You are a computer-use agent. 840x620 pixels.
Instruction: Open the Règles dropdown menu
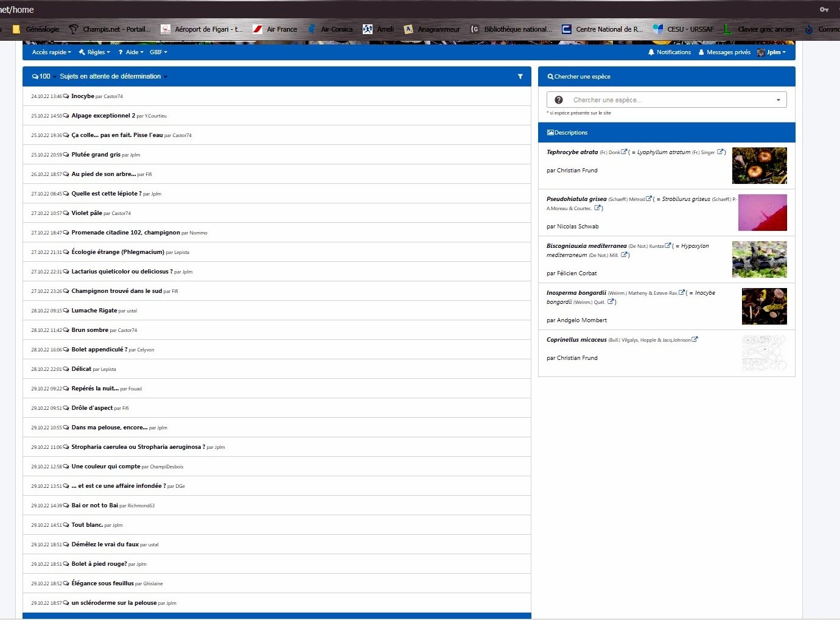pyautogui.click(x=94, y=52)
